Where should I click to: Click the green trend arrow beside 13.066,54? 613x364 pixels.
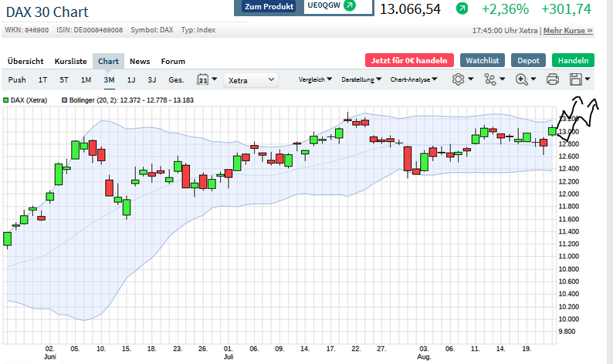coord(462,8)
